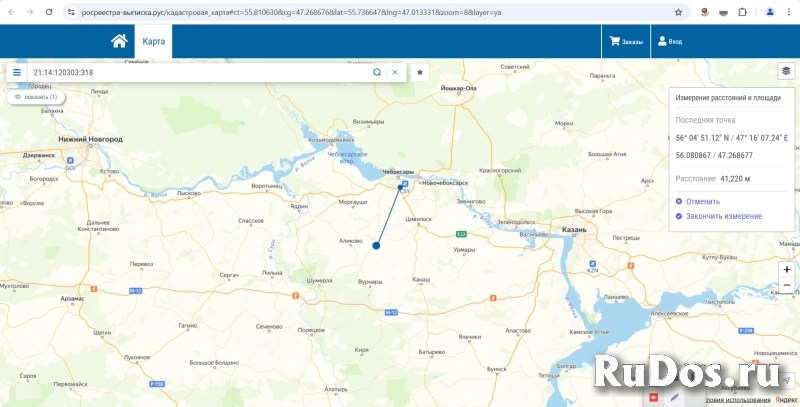
Task: Open the Карта tab
Action: [x=154, y=41]
